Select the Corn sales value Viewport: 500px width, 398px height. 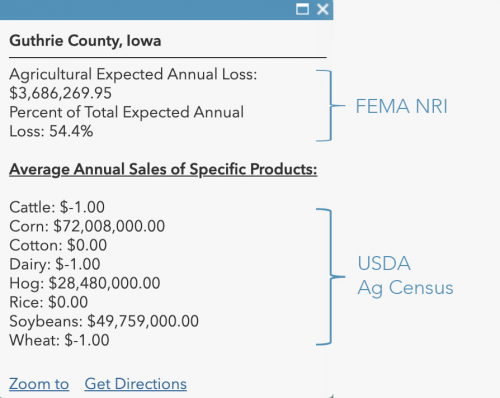tap(109, 226)
